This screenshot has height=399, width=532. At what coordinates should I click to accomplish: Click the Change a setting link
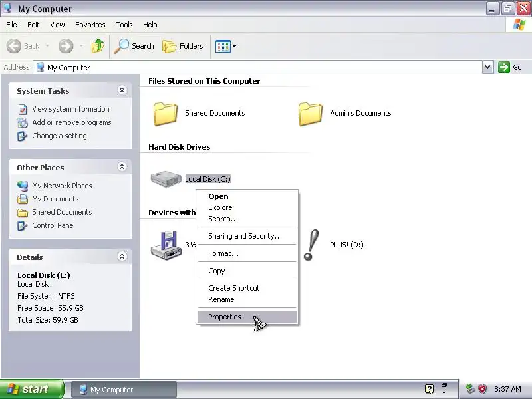[59, 136]
